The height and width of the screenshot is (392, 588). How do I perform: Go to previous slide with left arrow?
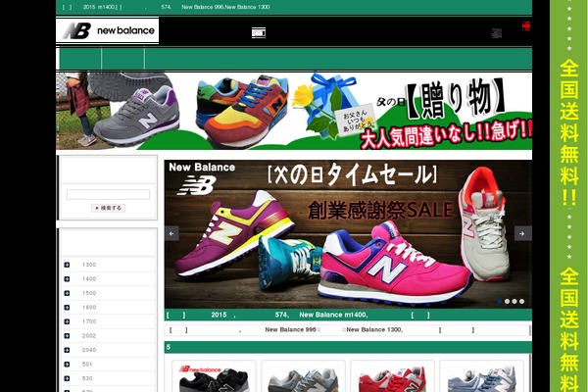(x=171, y=233)
